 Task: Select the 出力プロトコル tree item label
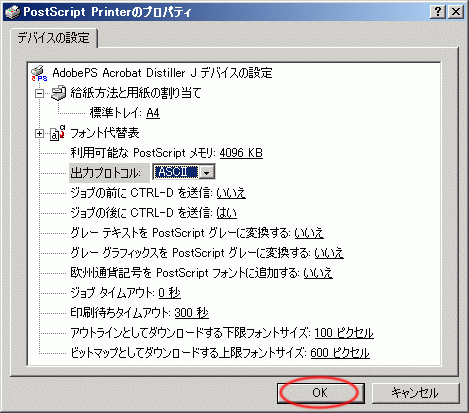pyautogui.click(x=105, y=173)
